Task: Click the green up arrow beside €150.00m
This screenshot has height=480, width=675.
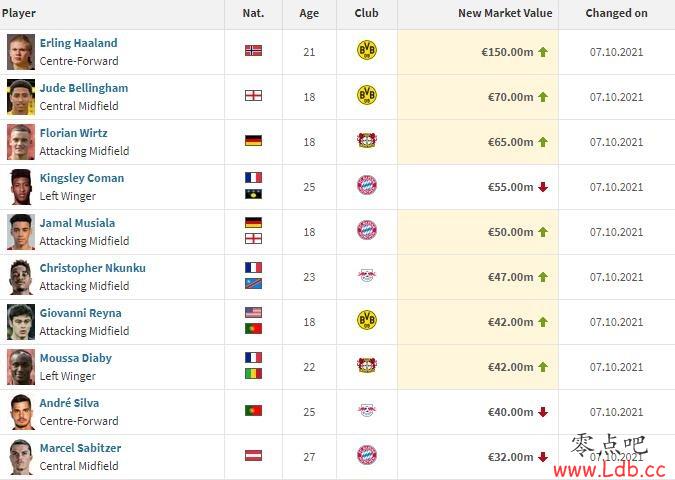Action: point(543,52)
